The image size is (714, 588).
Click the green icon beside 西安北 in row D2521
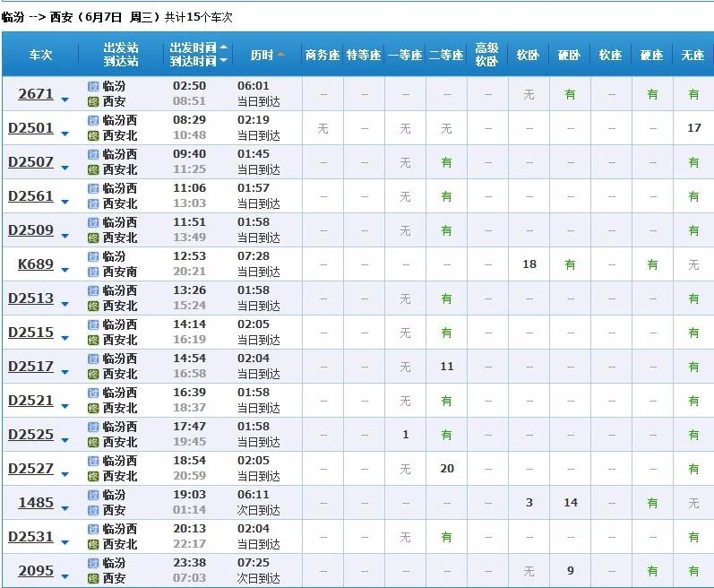[x=93, y=408]
